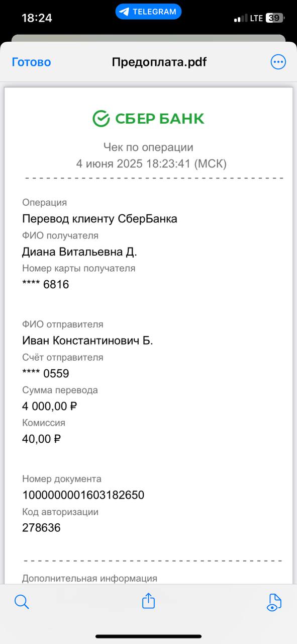The image size is (297, 644).
Task: Tap the Предоплата.pdf title
Action: point(159,62)
